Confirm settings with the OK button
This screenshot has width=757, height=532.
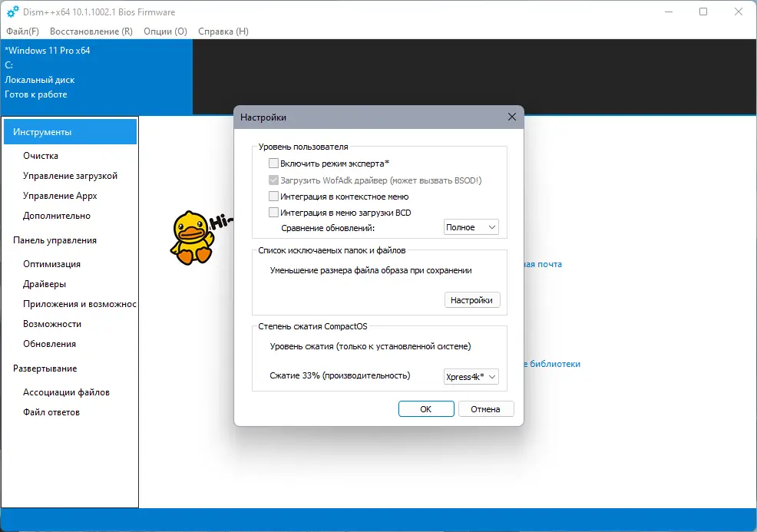pos(426,409)
